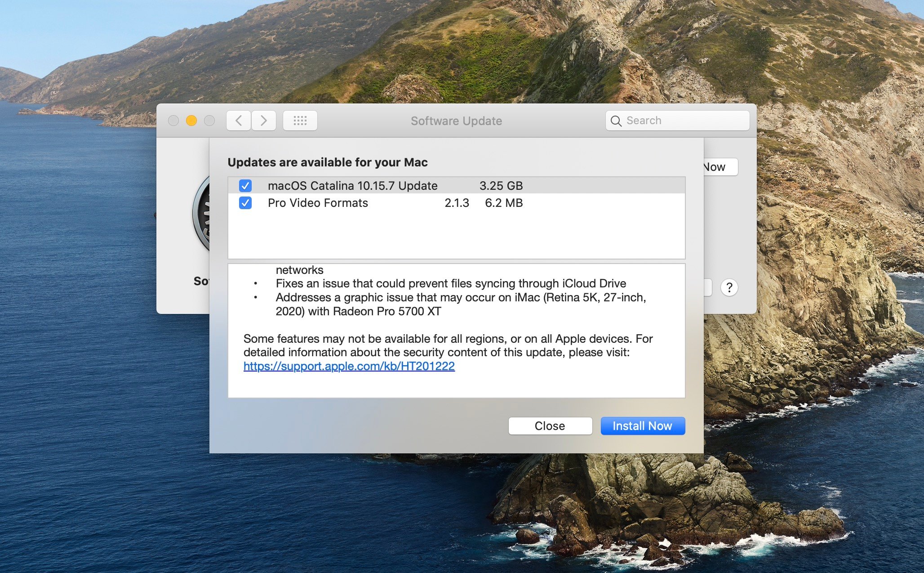
Task: Uncheck macOS Catalina 10.15.7 Update checkbox
Action: point(245,186)
